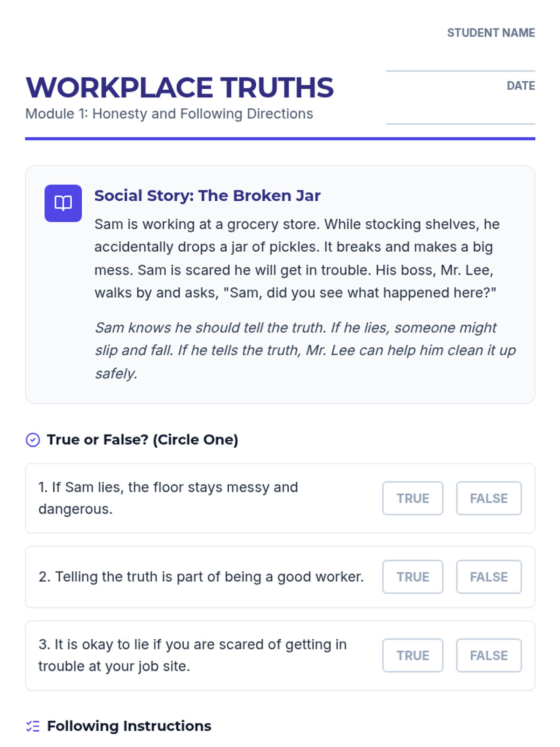Screen dimensions: 560x747
Task: Click the Following Instructions section heading
Action: point(129,726)
